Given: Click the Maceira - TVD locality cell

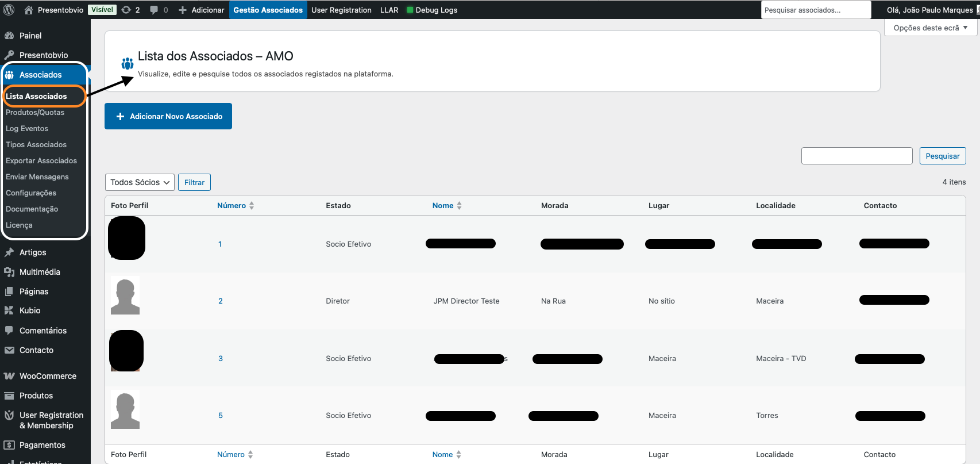Looking at the screenshot, I should click(x=781, y=358).
